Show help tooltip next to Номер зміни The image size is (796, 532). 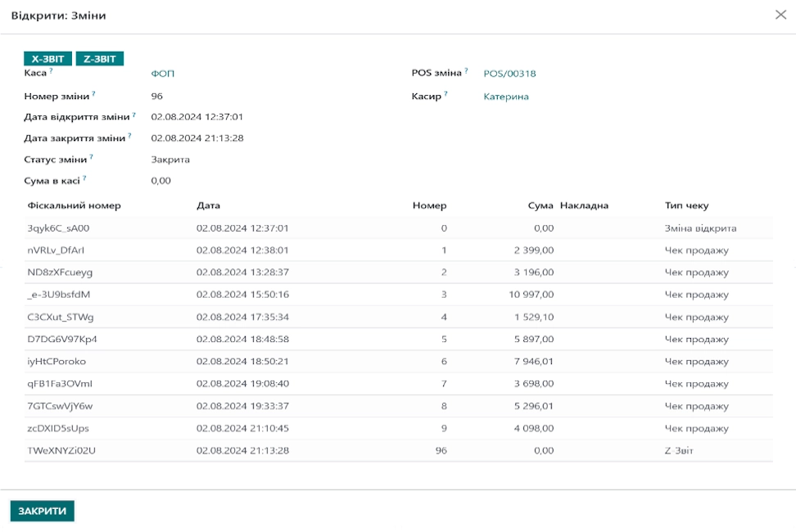tap(94, 93)
